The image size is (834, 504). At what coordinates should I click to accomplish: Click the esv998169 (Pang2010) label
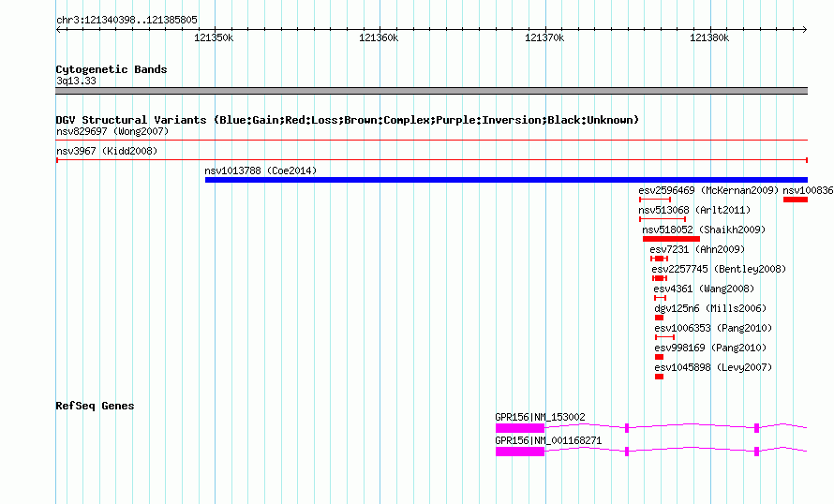(710, 348)
